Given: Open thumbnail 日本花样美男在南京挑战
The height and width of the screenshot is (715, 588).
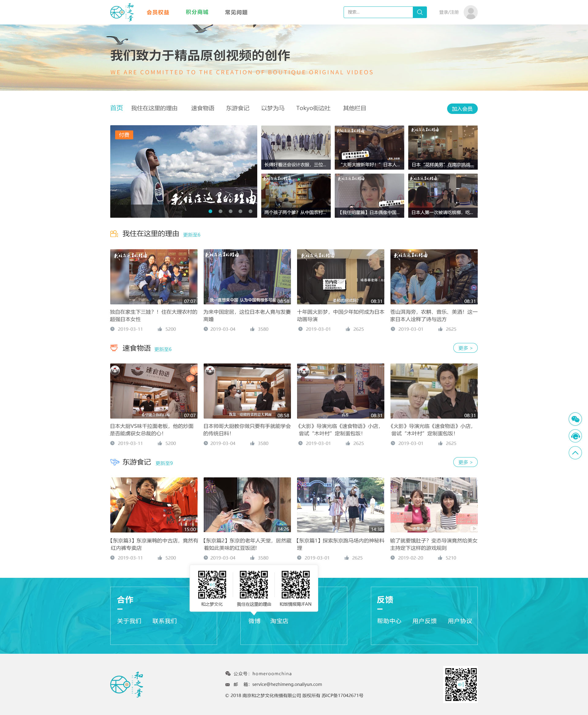Looking at the screenshot, I should pos(443,147).
